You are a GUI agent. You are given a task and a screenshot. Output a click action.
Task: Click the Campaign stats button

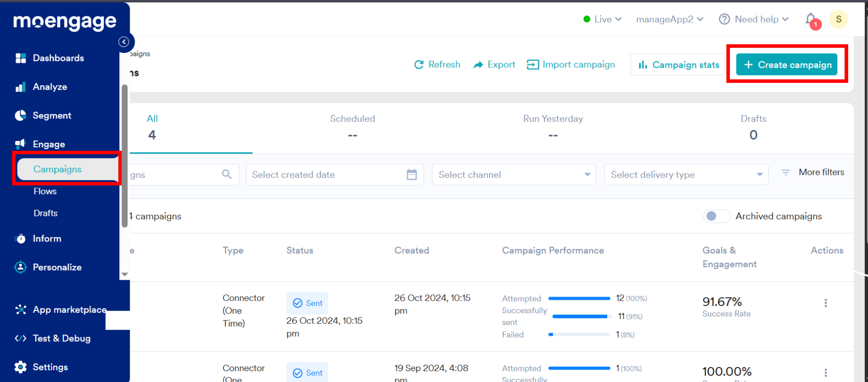point(678,65)
